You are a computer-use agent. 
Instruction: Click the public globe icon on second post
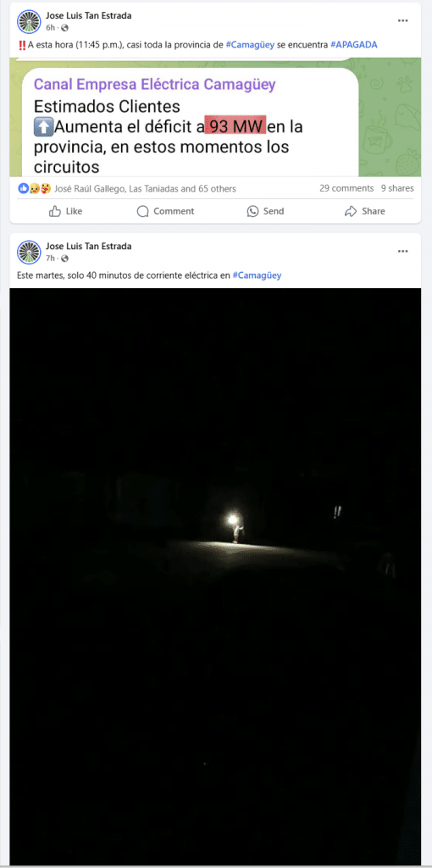coord(65,259)
